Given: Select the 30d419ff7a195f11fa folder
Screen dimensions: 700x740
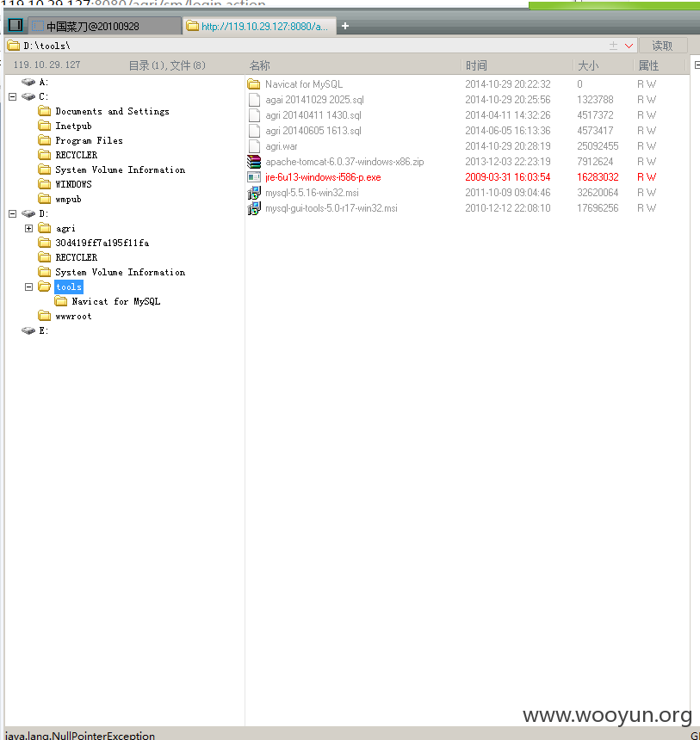Looking at the screenshot, I should coord(102,243).
